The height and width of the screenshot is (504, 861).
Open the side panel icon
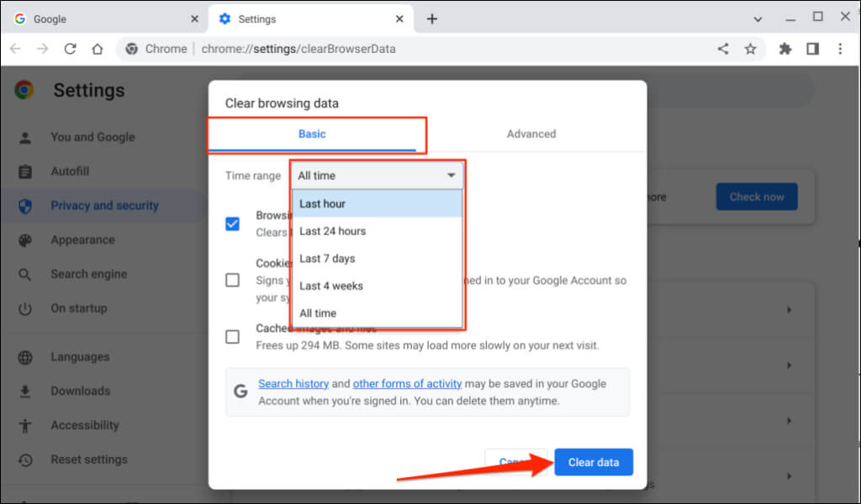(814, 49)
